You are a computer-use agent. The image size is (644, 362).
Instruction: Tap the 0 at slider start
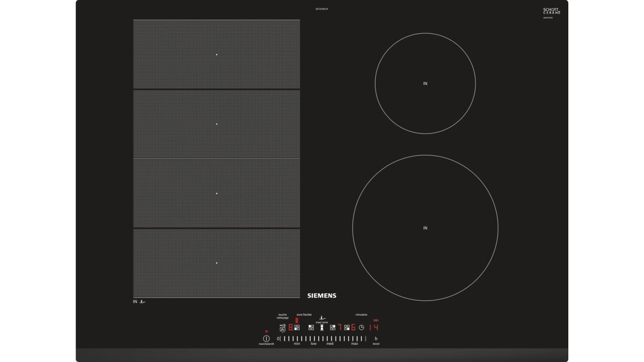[278, 339]
